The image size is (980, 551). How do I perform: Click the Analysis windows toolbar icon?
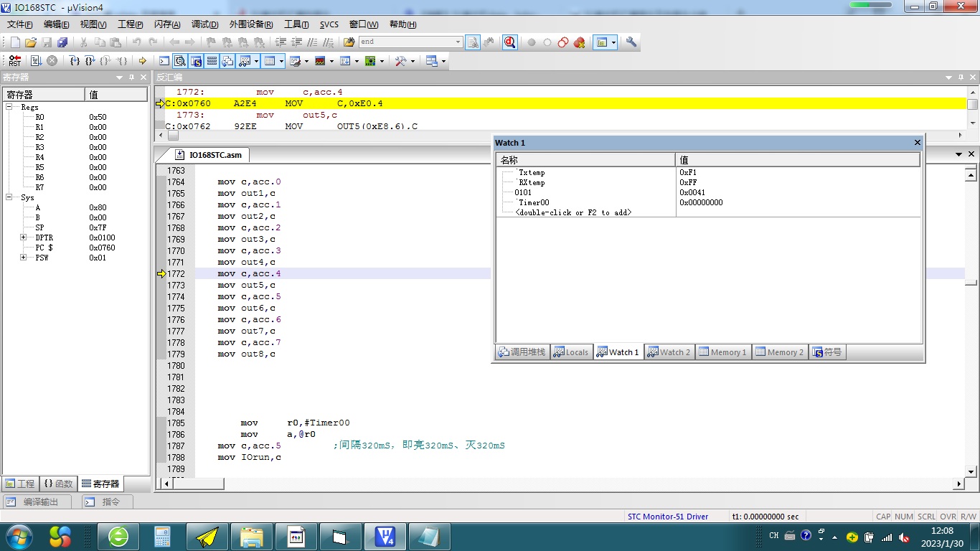click(320, 61)
